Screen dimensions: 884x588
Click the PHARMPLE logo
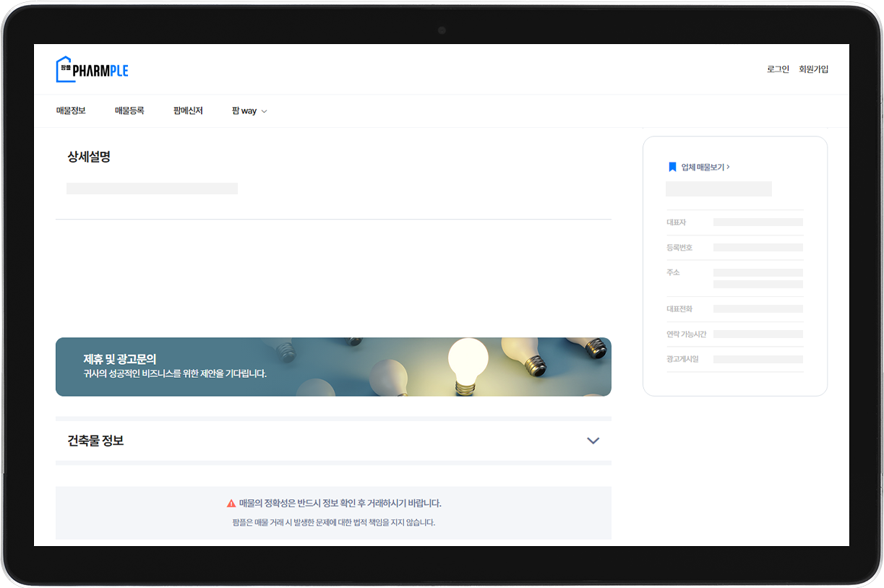coord(92,69)
